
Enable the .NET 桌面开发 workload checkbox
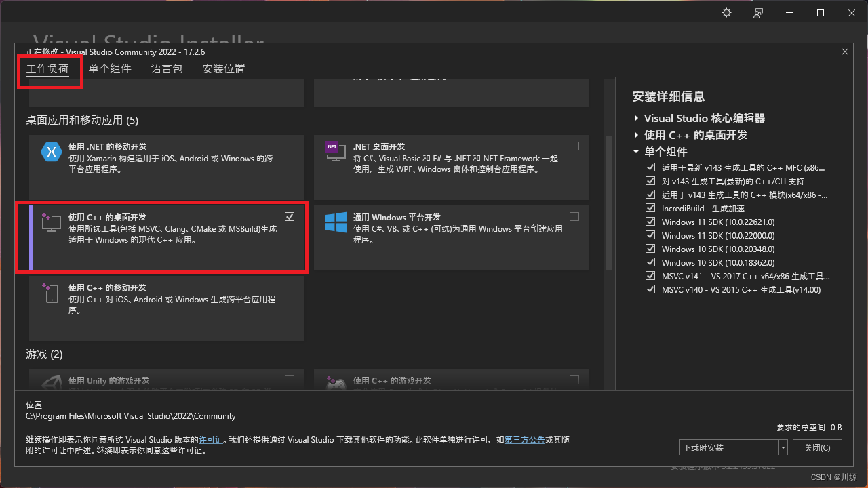(x=574, y=146)
